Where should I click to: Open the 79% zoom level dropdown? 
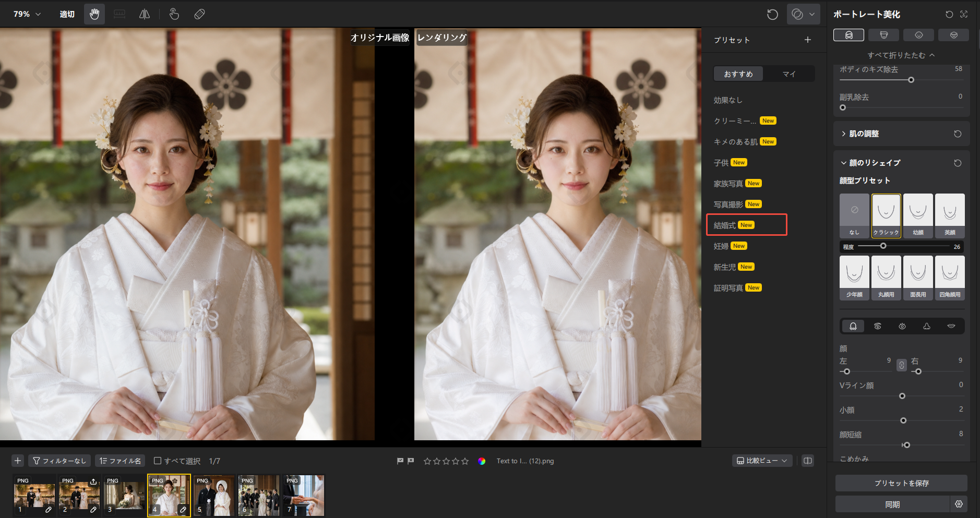[x=27, y=14]
